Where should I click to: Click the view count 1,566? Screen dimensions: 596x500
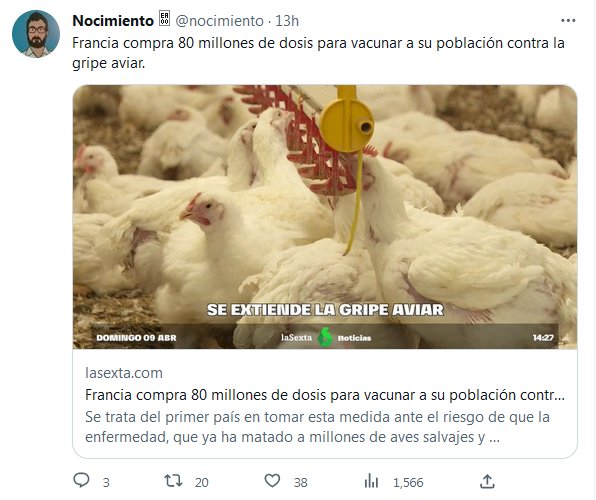point(408,483)
